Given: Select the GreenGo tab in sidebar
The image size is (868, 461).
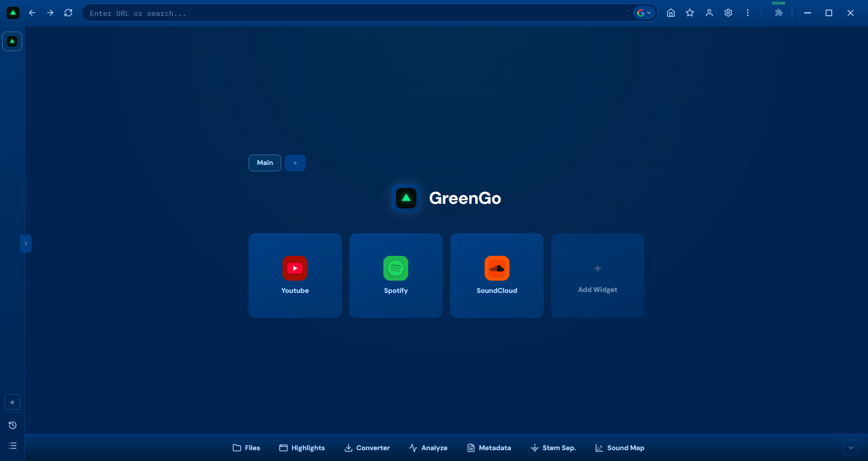Looking at the screenshot, I should point(12,41).
